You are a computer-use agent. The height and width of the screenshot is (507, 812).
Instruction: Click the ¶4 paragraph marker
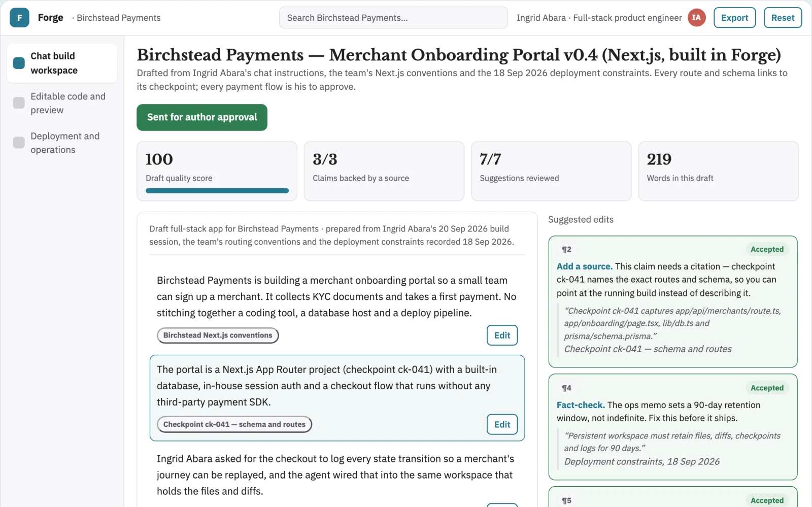[566, 388]
